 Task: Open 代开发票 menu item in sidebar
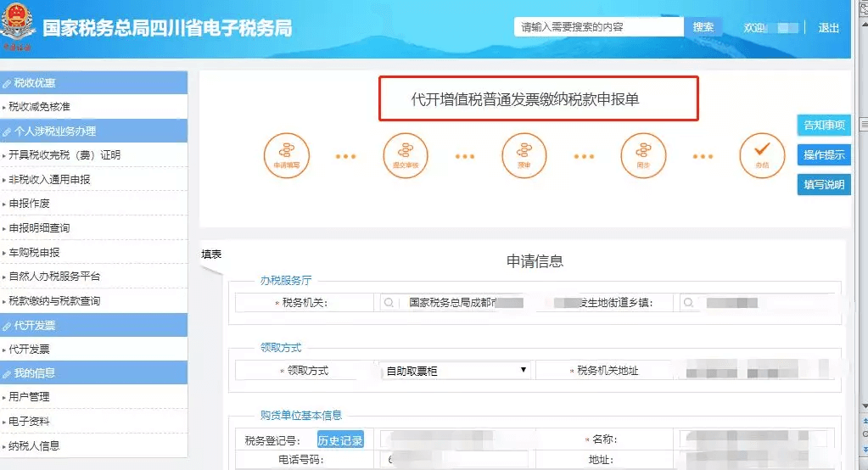click(x=30, y=350)
